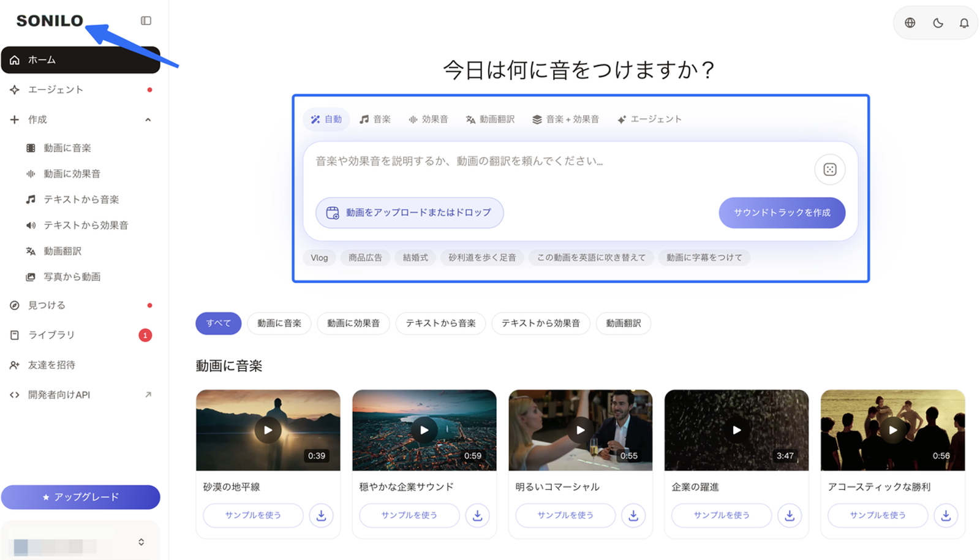Play the 明るいコマーシャル video
The width and height of the screenshot is (980, 560).
point(580,430)
